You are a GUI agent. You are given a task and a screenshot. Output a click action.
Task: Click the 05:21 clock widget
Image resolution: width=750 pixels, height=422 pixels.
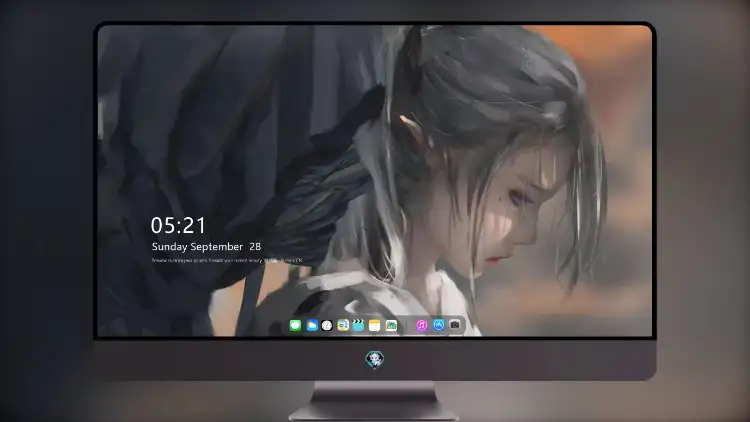pyautogui.click(x=178, y=225)
